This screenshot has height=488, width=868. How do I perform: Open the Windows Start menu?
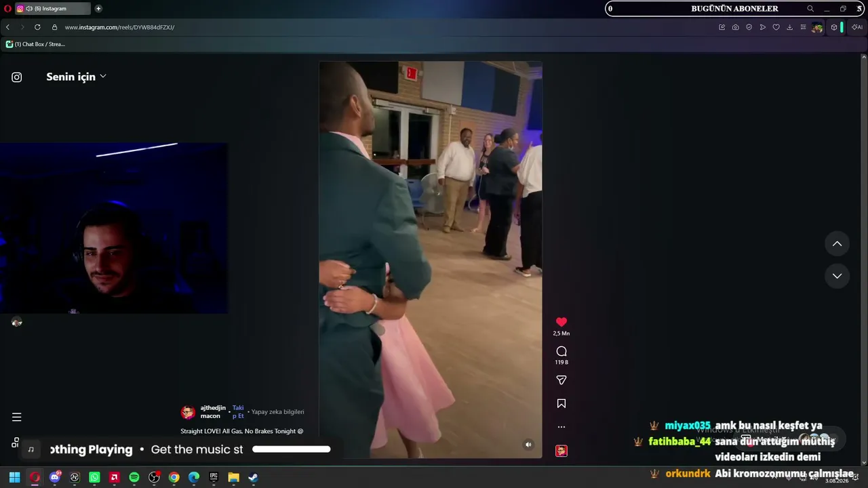tap(14, 477)
